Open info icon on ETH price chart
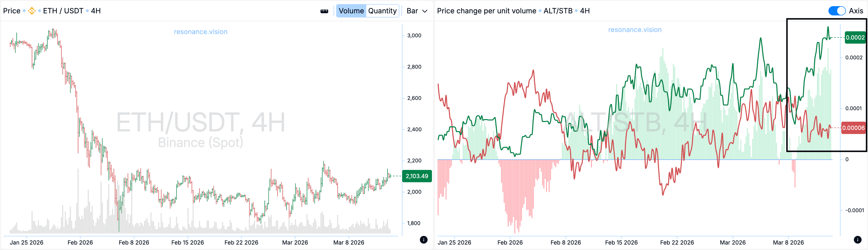 [423, 239]
